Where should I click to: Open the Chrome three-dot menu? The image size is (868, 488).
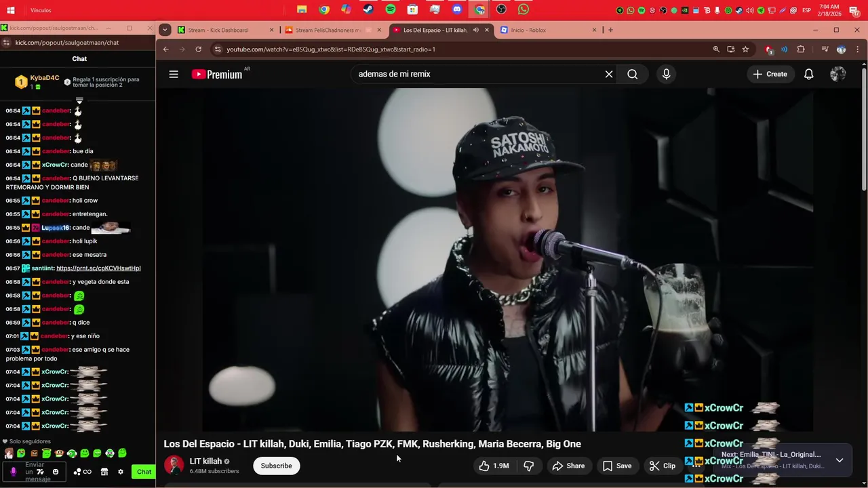tap(857, 49)
